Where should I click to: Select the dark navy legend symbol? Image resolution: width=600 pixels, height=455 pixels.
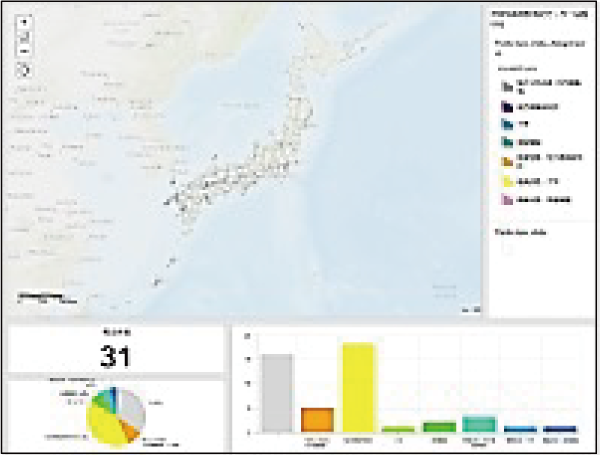tap(509, 105)
